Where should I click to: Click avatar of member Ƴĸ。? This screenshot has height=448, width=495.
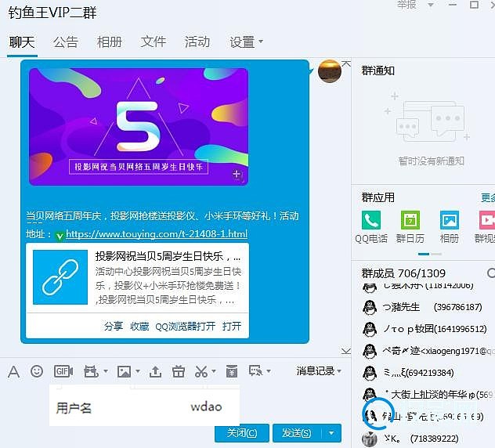click(x=370, y=439)
